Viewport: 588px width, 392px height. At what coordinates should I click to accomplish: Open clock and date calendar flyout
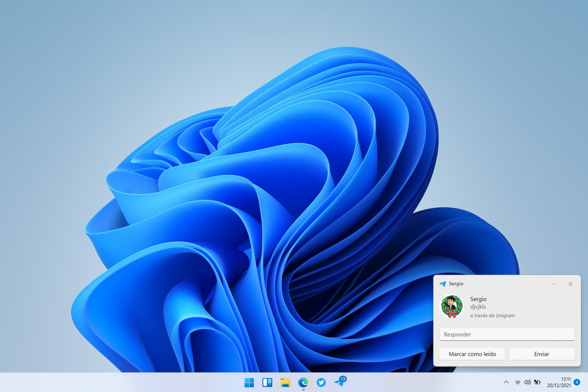pyautogui.click(x=559, y=382)
